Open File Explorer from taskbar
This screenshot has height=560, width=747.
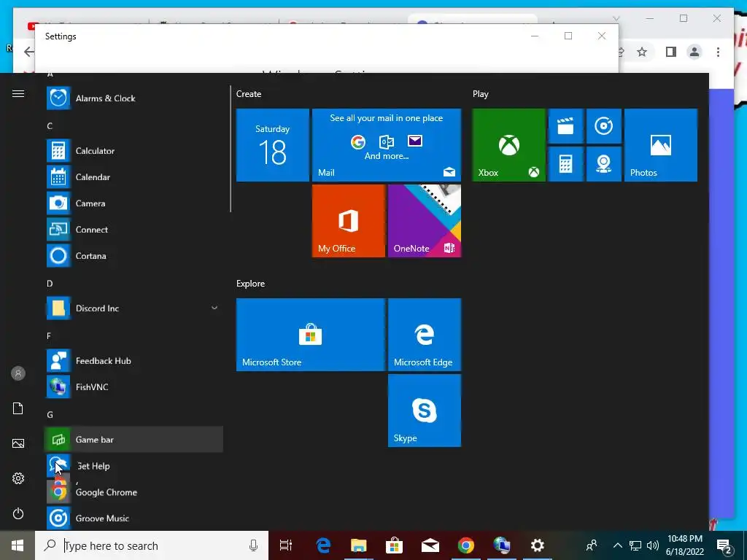(359, 545)
